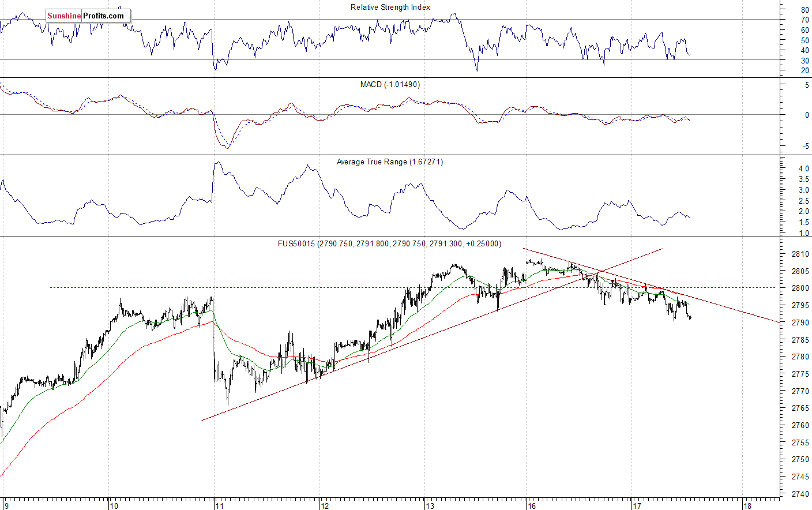Screen dimensions: 812x510
Task: Click the 2750 price axis label
Action: [799, 460]
